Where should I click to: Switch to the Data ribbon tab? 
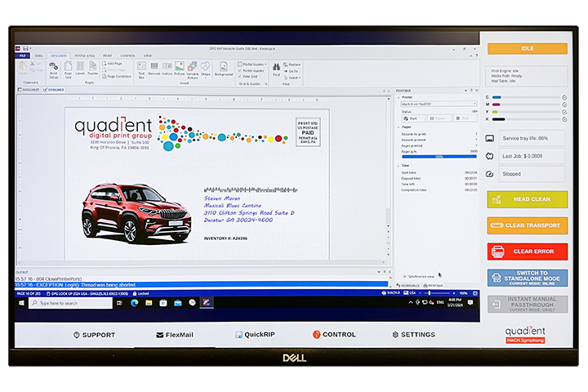pos(38,56)
